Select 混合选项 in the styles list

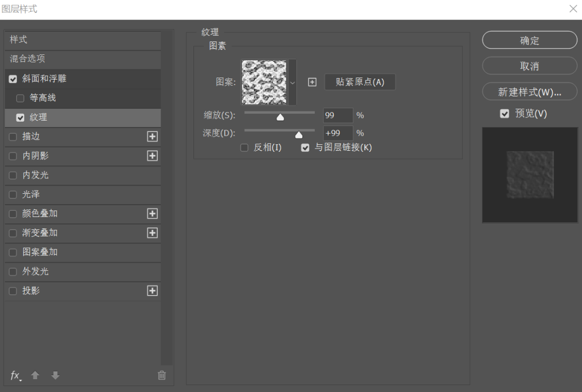[x=27, y=59]
